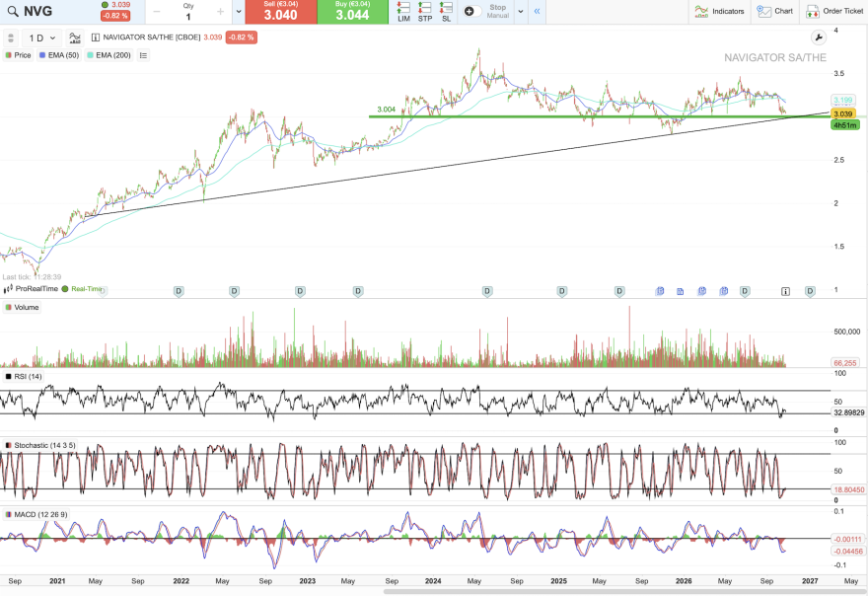Click the 3.039 current price axis label
The width and height of the screenshot is (868, 596).
click(x=843, y=114)
